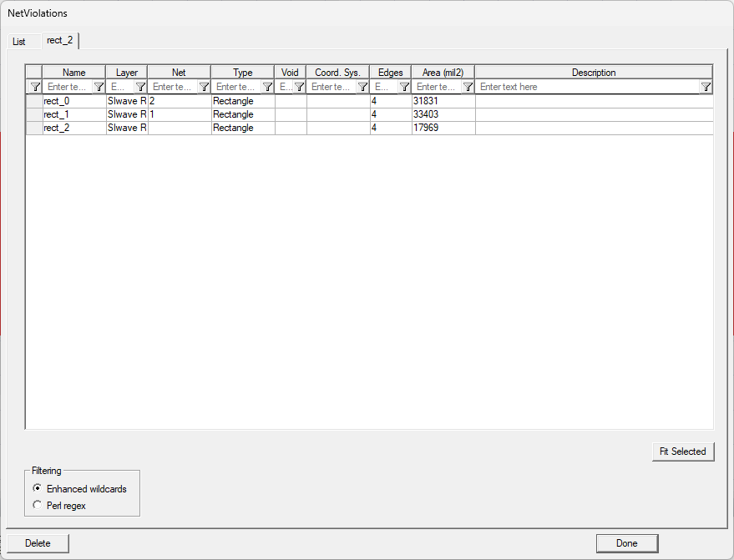734x560 pixels.
Task: Open the Type column filter icon
Action: [x=267, y=87]
